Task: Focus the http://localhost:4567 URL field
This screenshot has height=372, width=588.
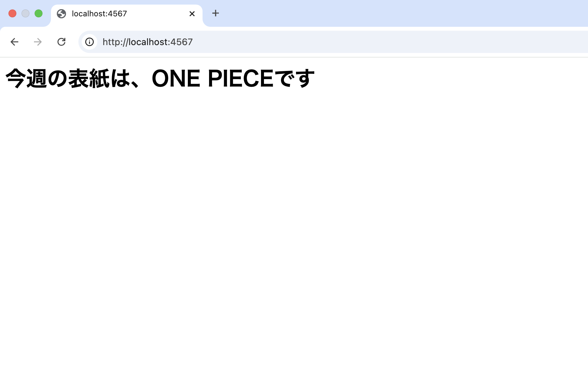Action: pos(148,42)
